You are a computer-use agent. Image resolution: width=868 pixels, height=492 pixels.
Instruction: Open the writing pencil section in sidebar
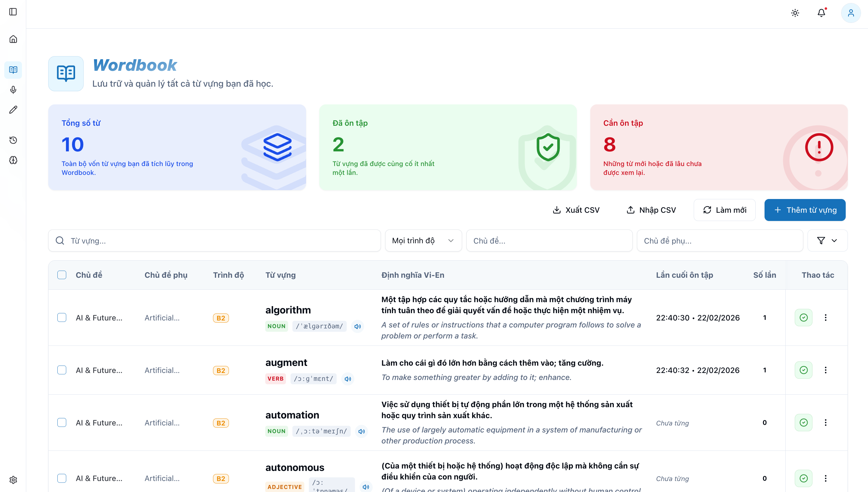click(13, 110)
